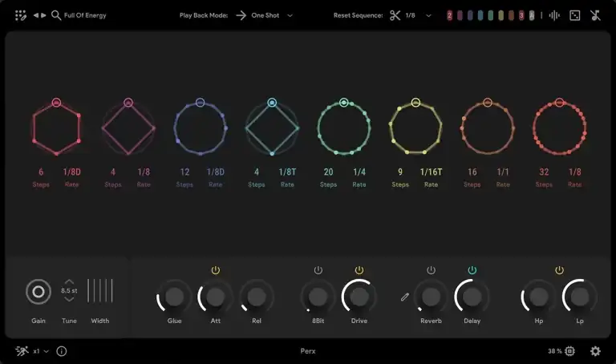This screenshot has width=616, height=364.
Task: Click the pencil edit icon beside Reverb
Action: point(405,297)
